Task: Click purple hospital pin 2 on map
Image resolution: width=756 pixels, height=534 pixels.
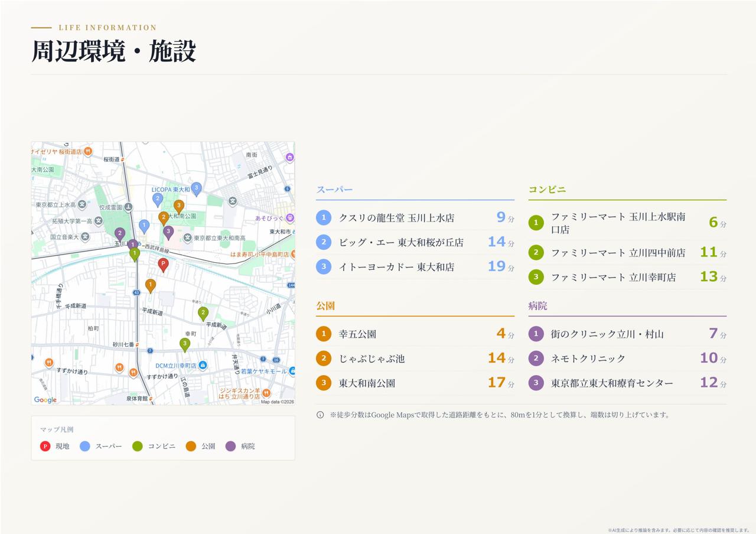Action: [120, 234]
